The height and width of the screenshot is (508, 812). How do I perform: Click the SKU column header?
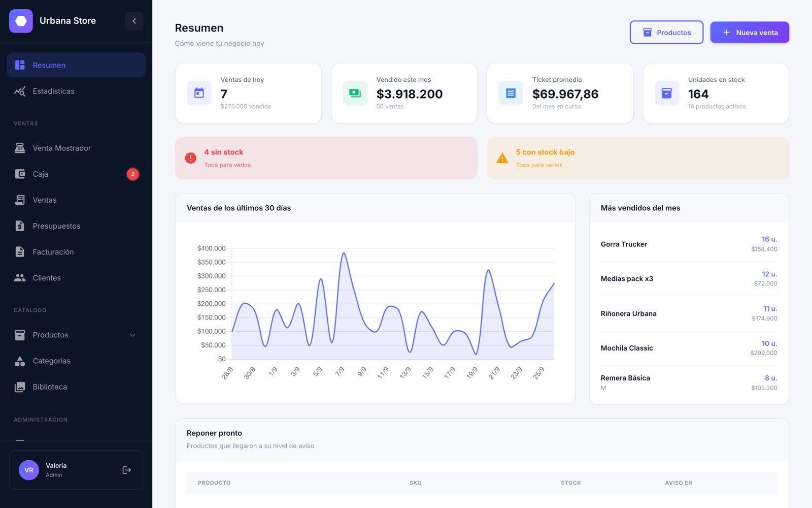click(x=415, y=483)
